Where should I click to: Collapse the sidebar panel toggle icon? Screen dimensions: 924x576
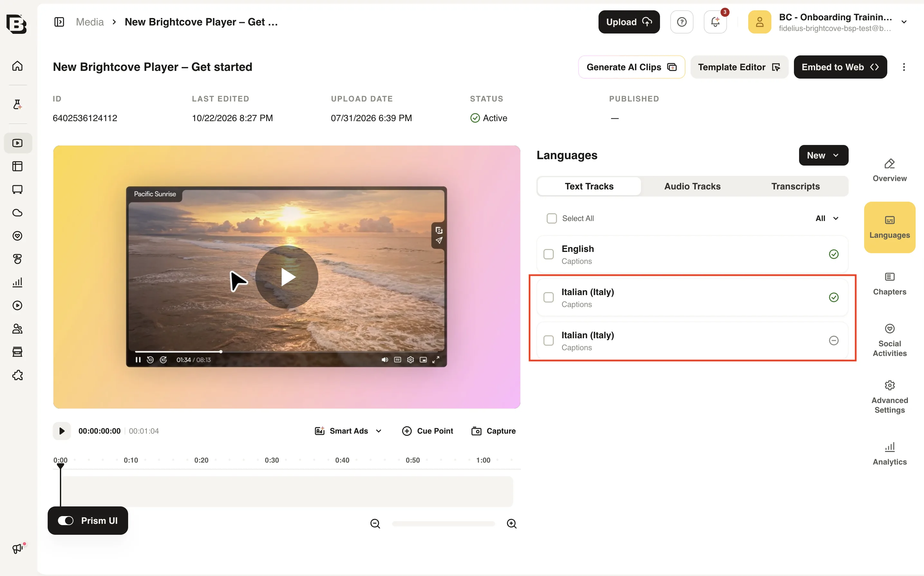coord(59,22)
